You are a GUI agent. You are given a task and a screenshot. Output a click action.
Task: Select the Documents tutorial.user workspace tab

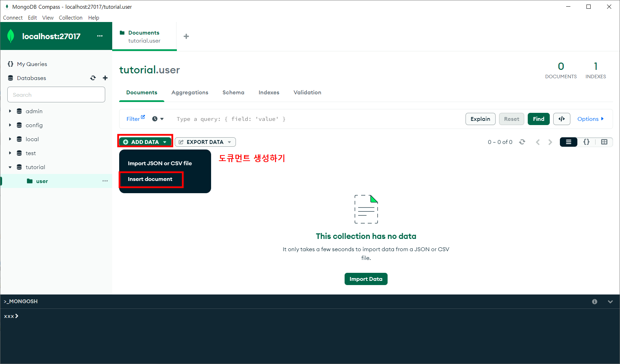tap(144, 36)
